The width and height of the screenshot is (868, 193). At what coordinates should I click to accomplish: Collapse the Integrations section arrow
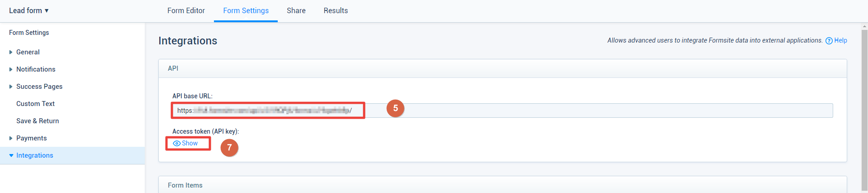tap(11, 155)
